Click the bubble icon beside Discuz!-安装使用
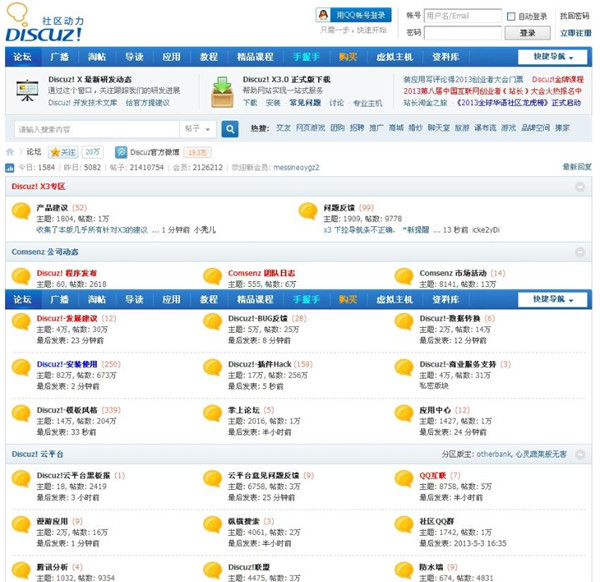This screenshot has width=600, height=582. [21, 368]
